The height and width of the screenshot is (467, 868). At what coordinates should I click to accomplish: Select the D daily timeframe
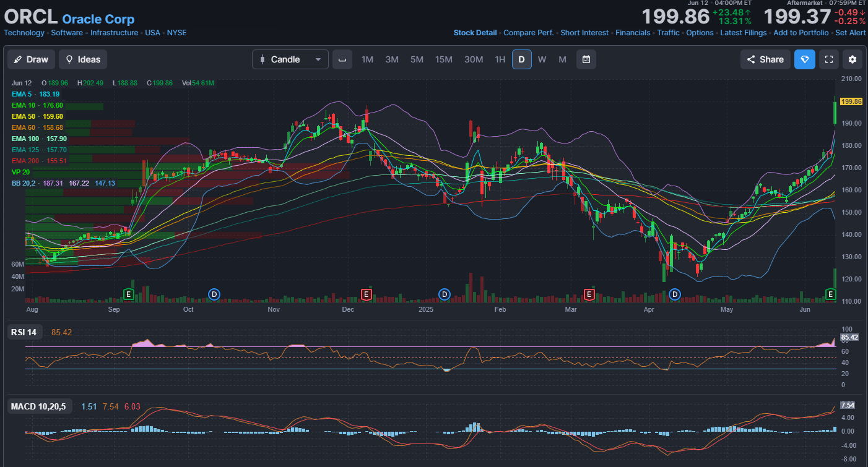[x=521, y=59]
